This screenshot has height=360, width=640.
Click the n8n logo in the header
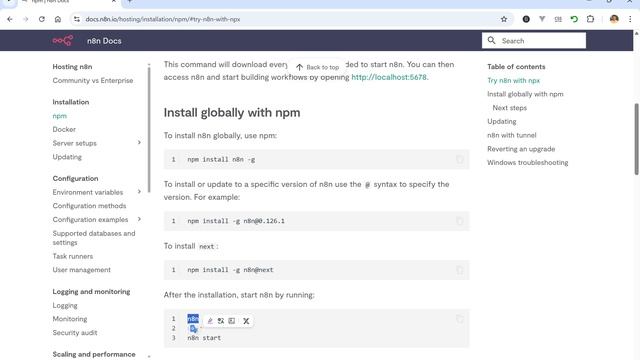(62, 40)
